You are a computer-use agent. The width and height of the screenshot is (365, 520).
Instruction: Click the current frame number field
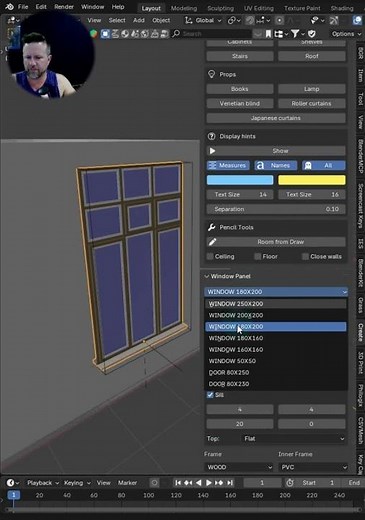tap(262, 483)
